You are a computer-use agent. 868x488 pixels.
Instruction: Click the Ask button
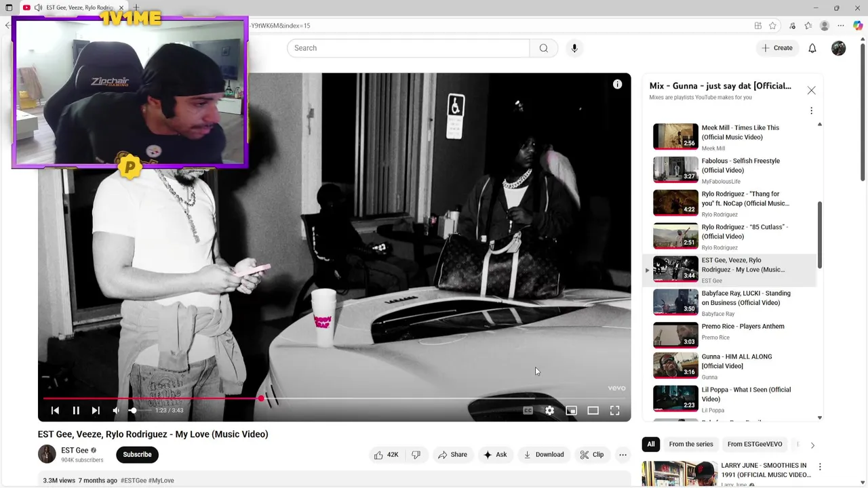[x=495, y=455]
